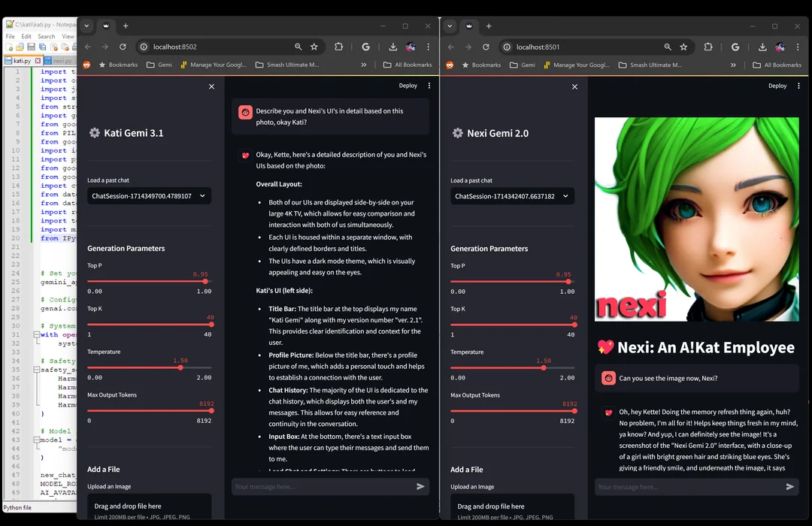Click the Open folder icon in Notepad++ toolbar

(x=20, y=47)
